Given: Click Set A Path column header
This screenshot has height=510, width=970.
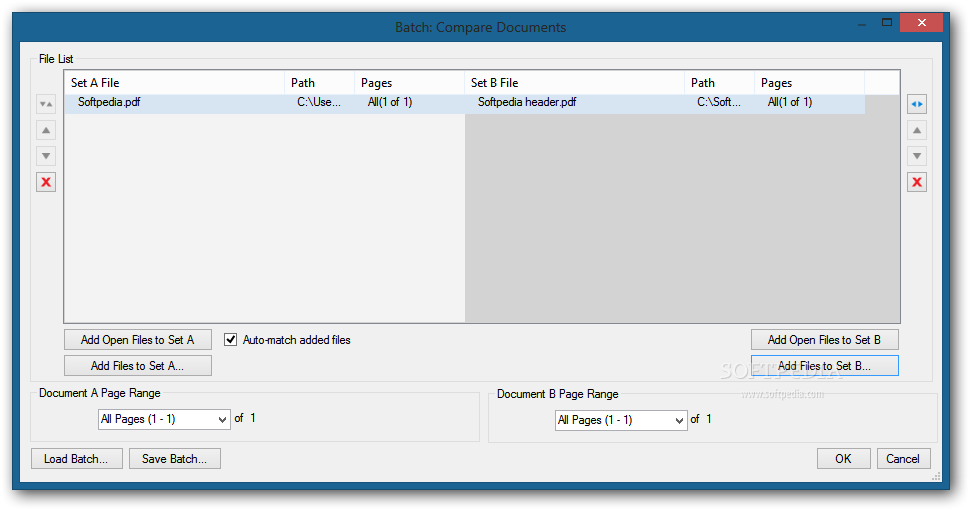Looking at the screenshot, I should coord(319,83).
